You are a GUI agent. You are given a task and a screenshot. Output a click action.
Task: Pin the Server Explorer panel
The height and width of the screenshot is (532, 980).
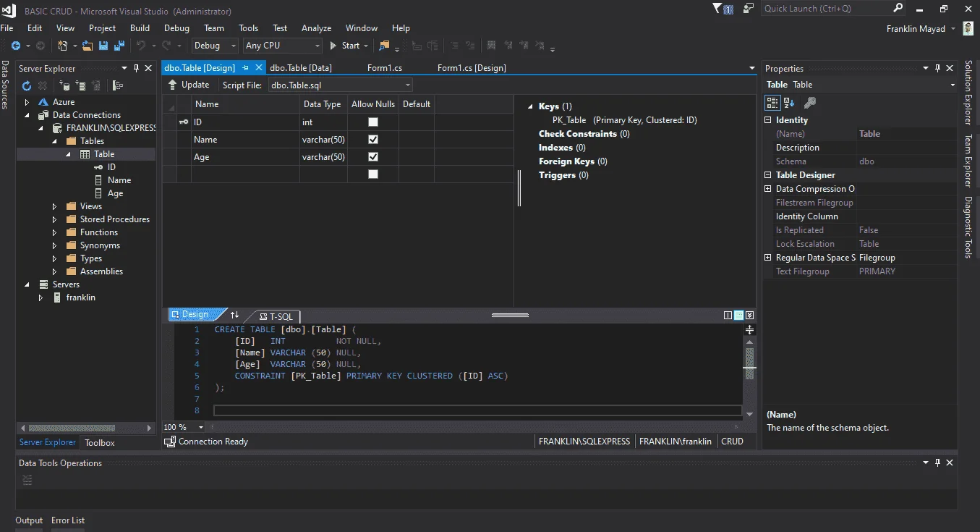[x=136, y=68]
